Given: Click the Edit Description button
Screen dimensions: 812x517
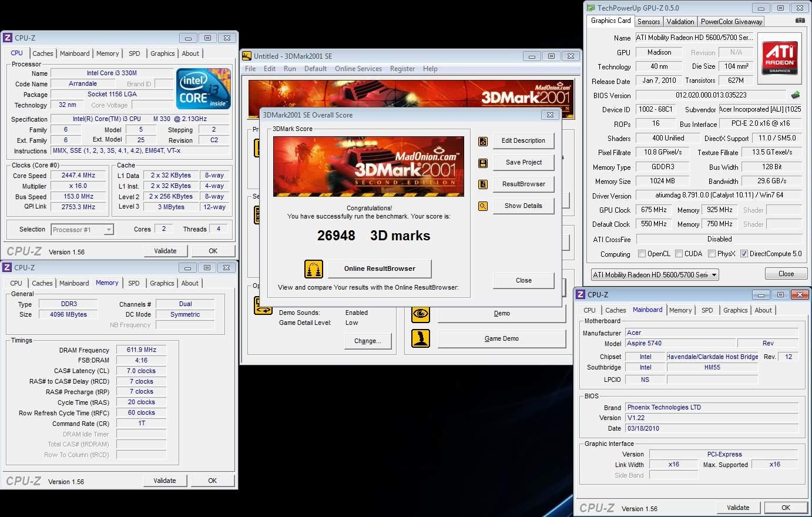Looking at the screenshot, I should coord(524,141).
